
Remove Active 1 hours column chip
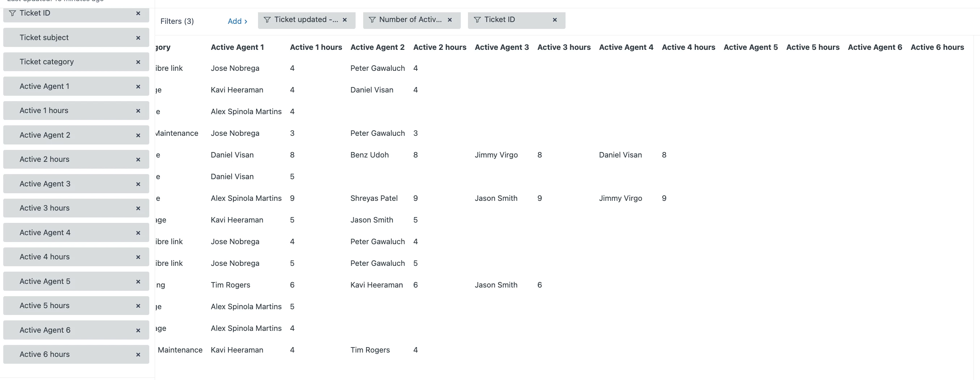coord(138,111)
